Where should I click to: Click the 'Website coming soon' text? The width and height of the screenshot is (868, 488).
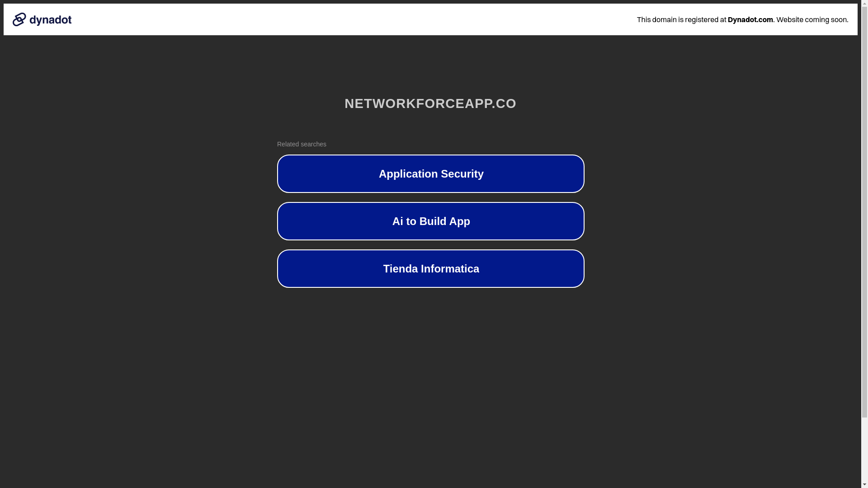812,19
